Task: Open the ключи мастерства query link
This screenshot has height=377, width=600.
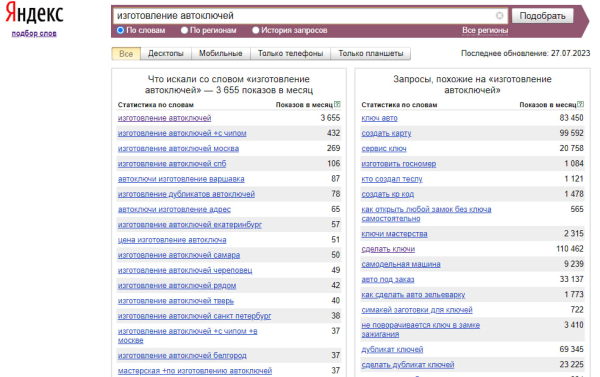Action: (x=394, y=234)
